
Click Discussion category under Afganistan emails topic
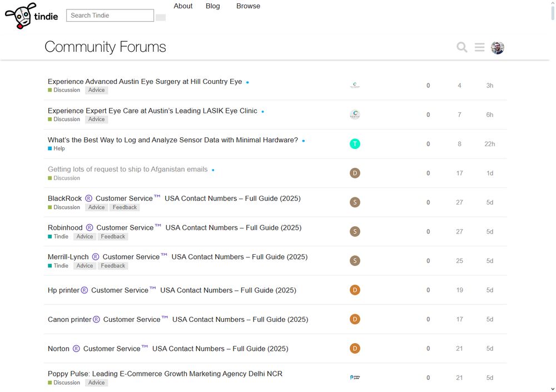point(64,178)
